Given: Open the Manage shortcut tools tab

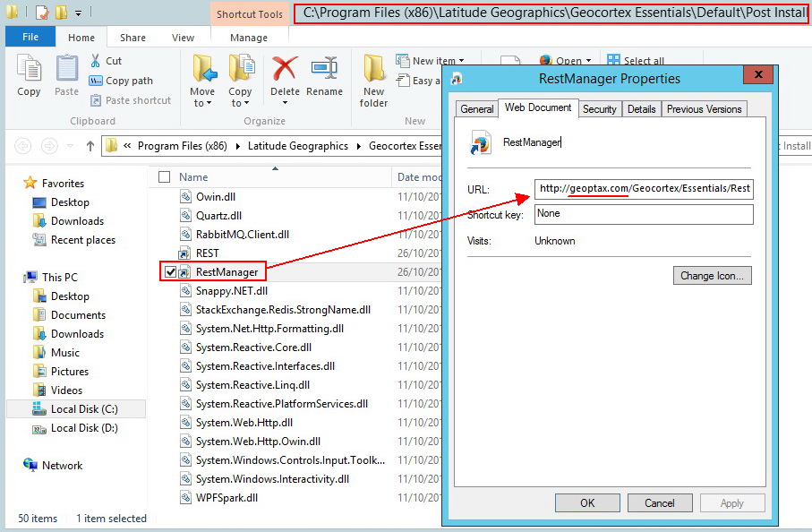Looking at the screenshot, I should tap(249, 38).
